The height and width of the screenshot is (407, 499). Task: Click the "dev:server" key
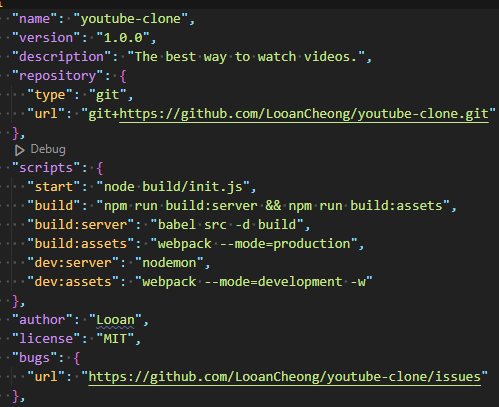(73, 263)
